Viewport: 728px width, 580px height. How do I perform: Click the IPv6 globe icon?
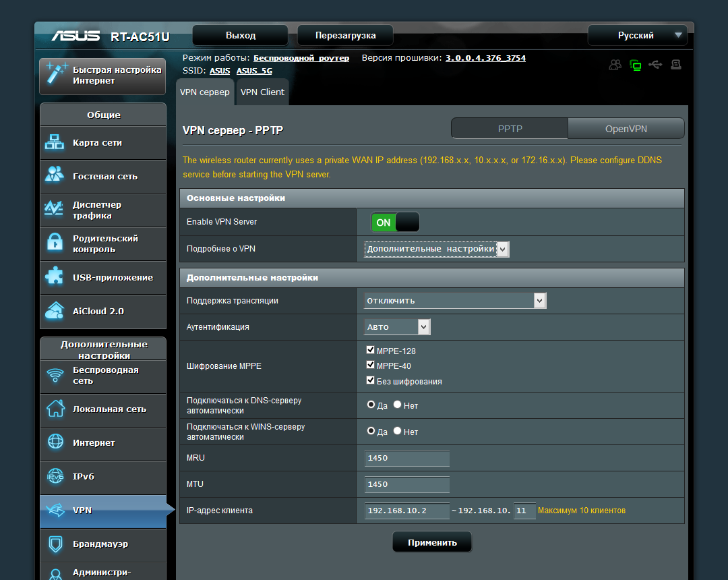(x=55, y=476)
